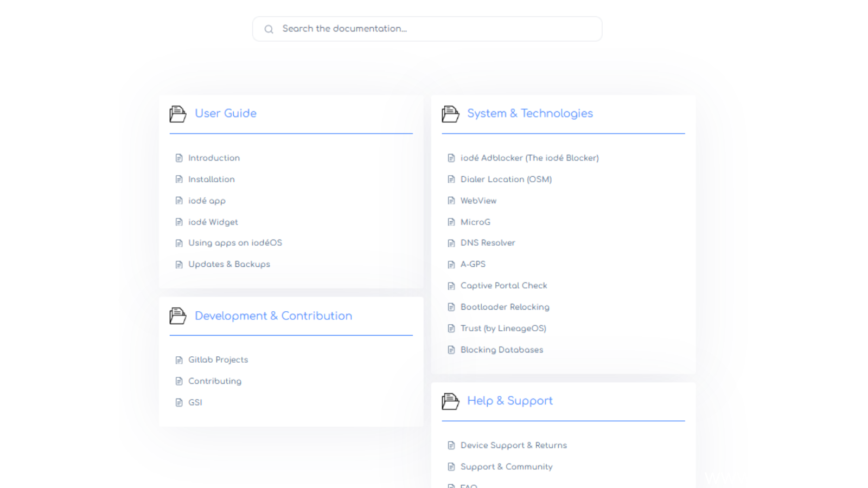Click document icon beside Support & Community
Image resolution: width=868 pixels, height=488 pixels.
(x=451, y=467)
